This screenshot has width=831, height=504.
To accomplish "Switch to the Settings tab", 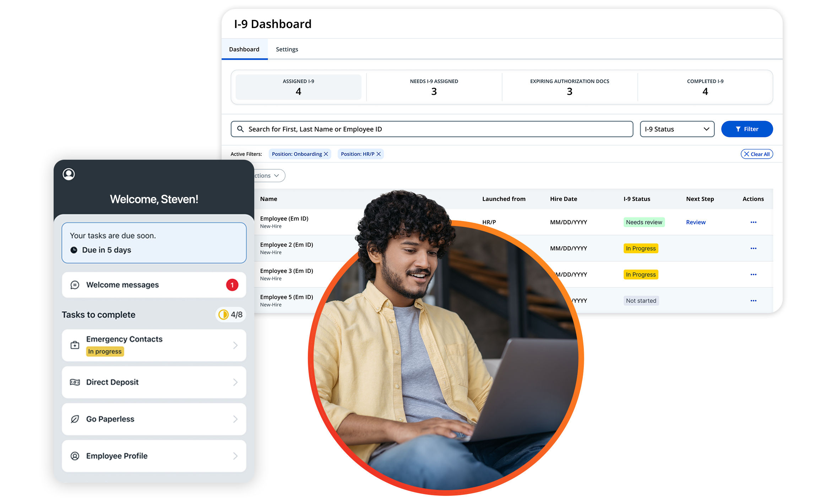I will (287, 49).
